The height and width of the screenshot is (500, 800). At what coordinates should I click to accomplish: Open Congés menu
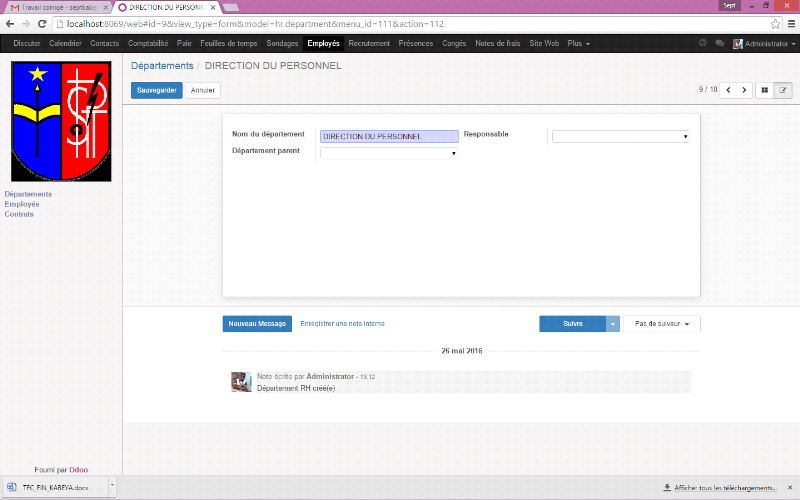tap(454, 43)
